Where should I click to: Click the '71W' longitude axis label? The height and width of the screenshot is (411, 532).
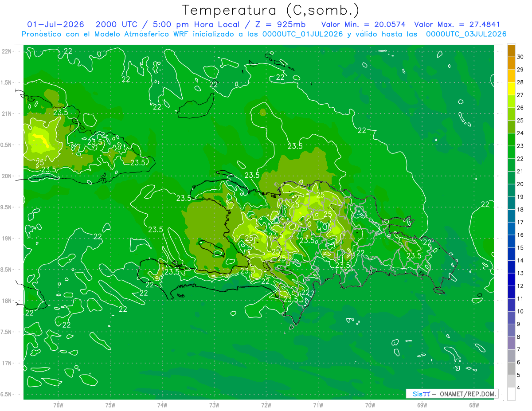[x=318, y=405]
